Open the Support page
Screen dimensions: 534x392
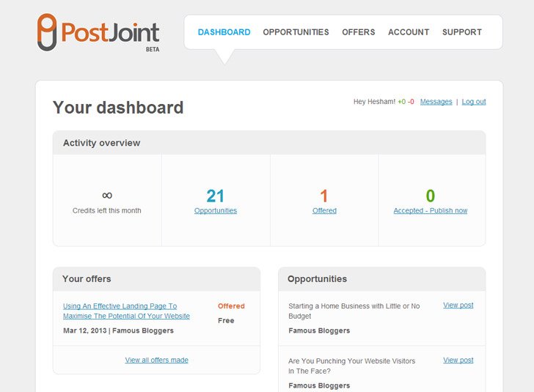[462, 32]
